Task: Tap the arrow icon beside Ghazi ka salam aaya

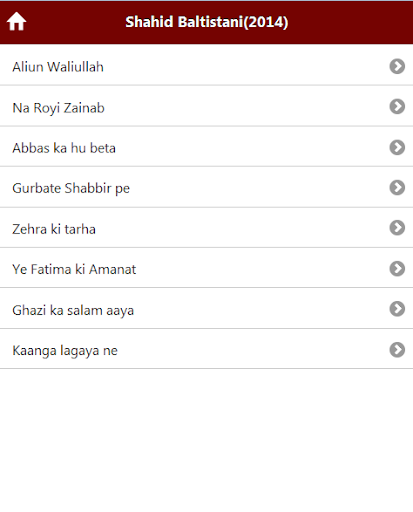Action: (x=397, y=309)
